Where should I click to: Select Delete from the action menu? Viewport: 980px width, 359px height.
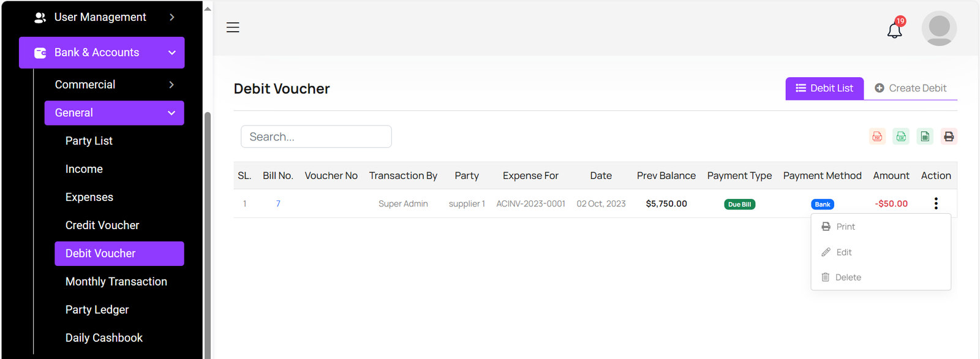(x=848, y=278)
